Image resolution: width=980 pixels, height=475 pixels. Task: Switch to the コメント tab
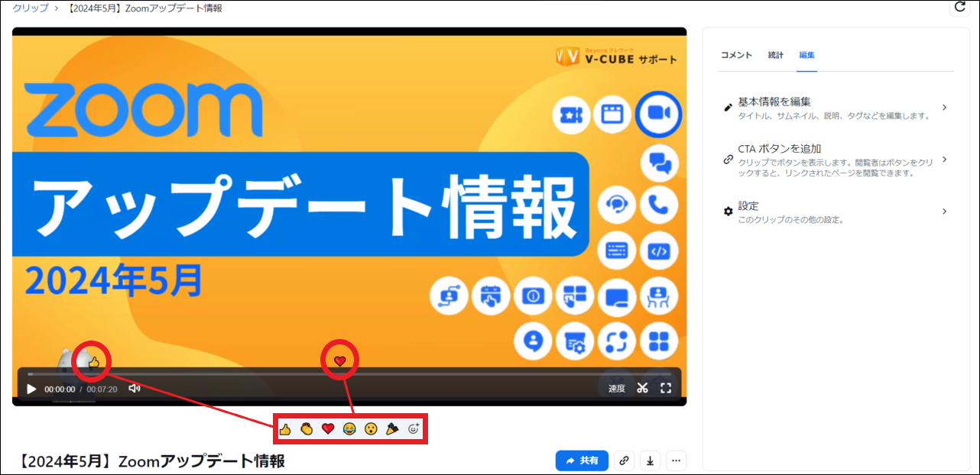737,55
